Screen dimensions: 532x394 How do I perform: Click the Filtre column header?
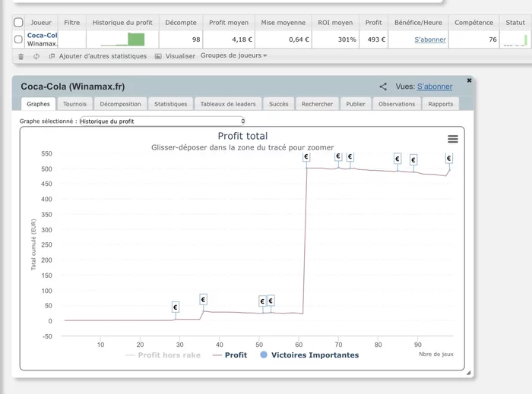(72, 23)
